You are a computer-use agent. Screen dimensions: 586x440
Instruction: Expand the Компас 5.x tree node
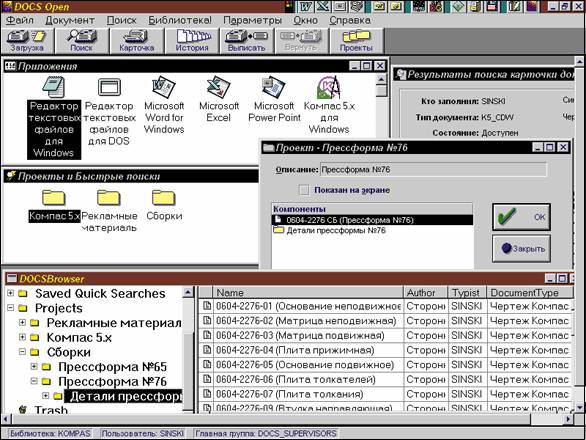tap(22, 337)
